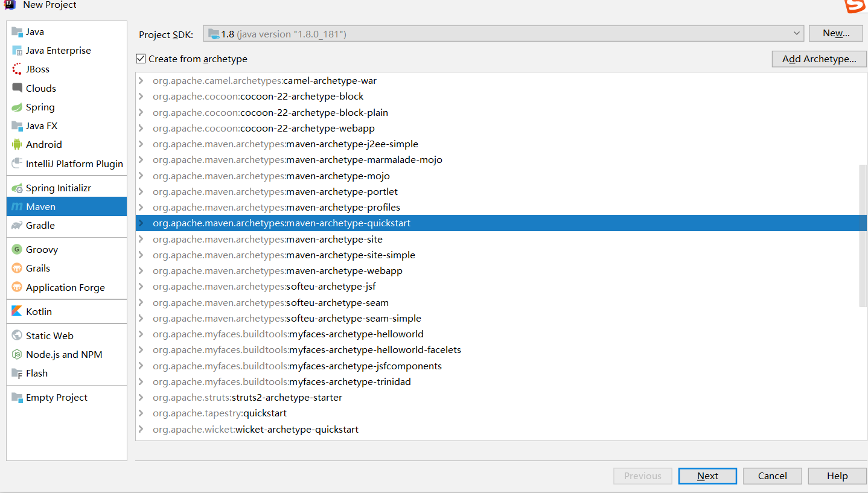Click the Flash folder icon
This screenshot has height=493, width=868.
(x=17, y=374)
